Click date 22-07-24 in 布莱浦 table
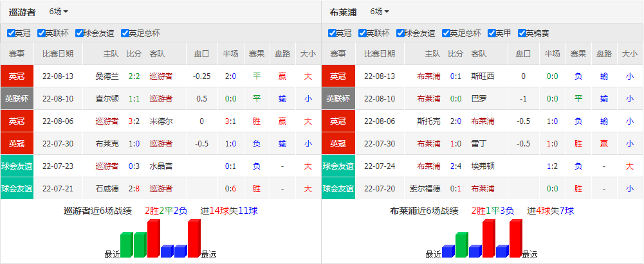The image size is (644, 264). point(380,166)
